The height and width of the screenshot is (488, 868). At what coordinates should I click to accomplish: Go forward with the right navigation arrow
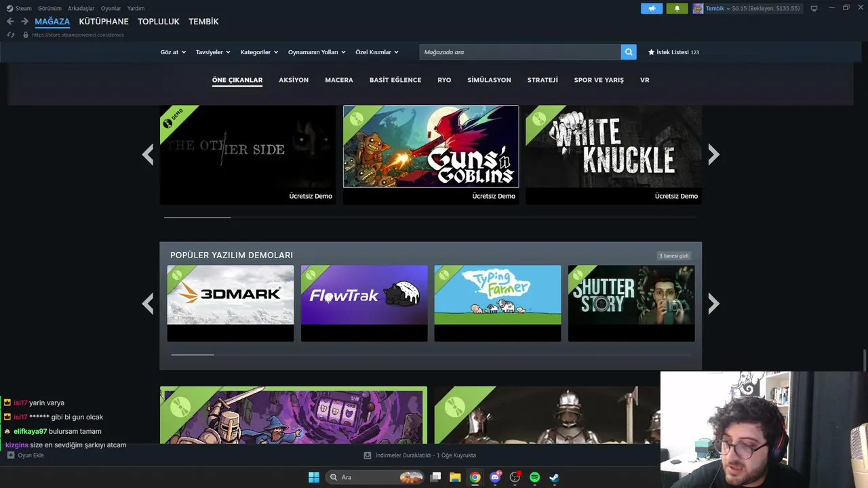click(24, 22)
